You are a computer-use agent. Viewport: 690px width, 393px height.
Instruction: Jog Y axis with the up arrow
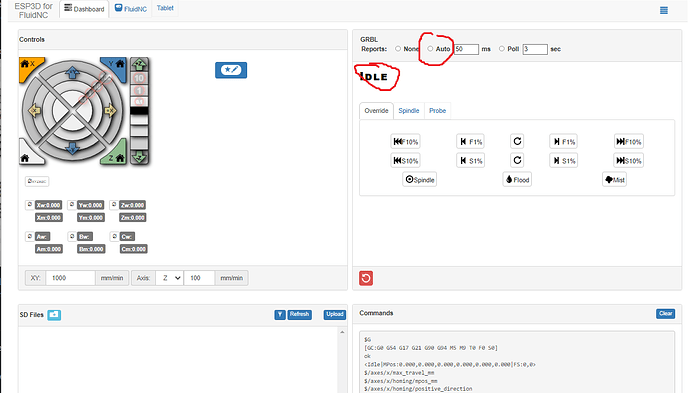tap(73, 73)
